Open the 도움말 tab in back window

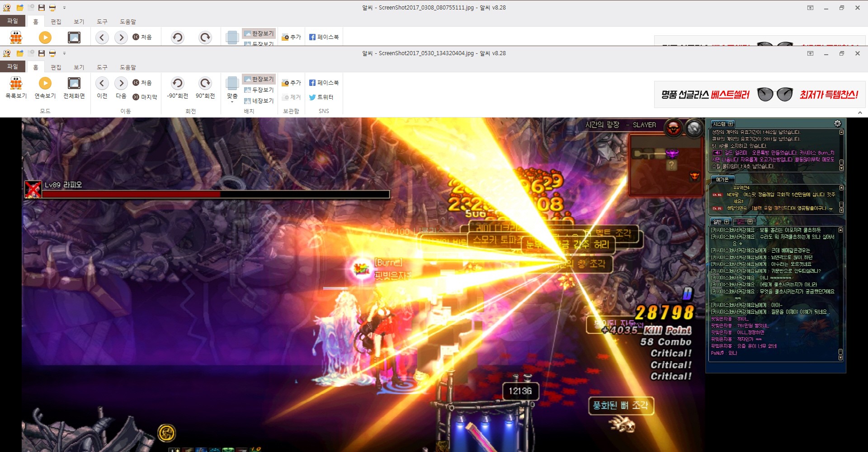point(128,21)
